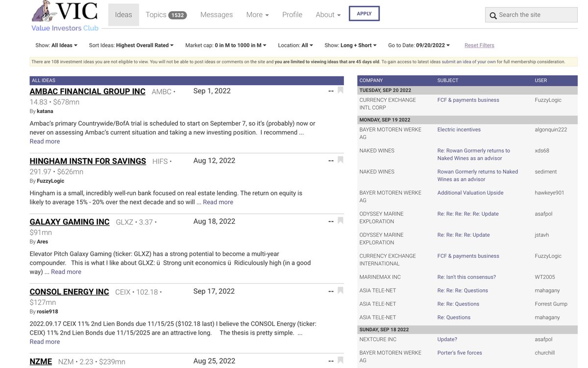Open Electric incentives subject
The height and width of the screenshot is (368, 588).
click(459, 130)
